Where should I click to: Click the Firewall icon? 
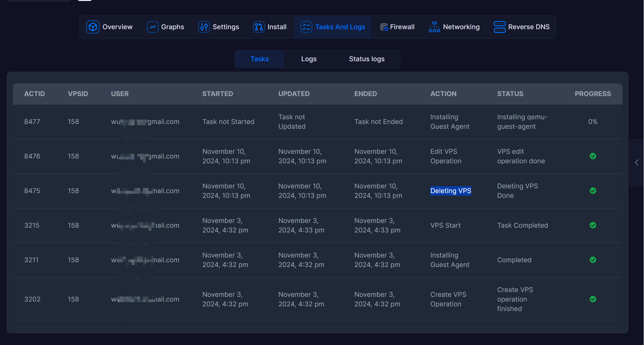coord(384,27)
